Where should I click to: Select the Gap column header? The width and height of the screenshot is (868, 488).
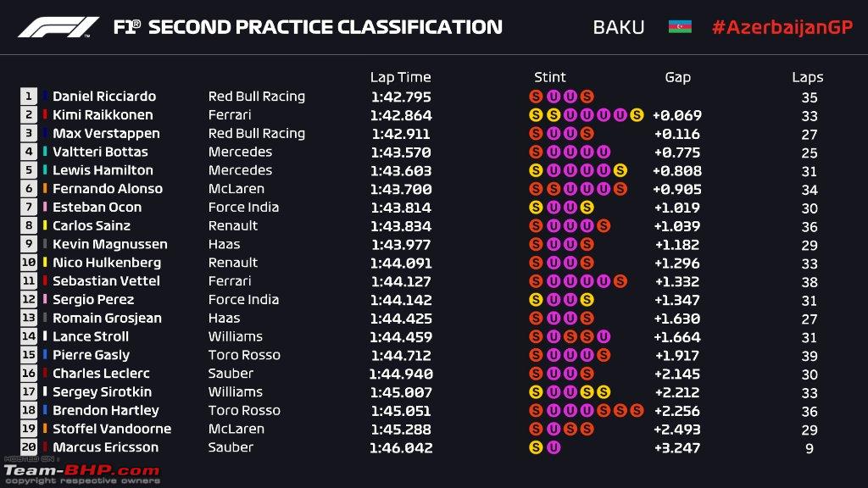(x=677, y=78)
